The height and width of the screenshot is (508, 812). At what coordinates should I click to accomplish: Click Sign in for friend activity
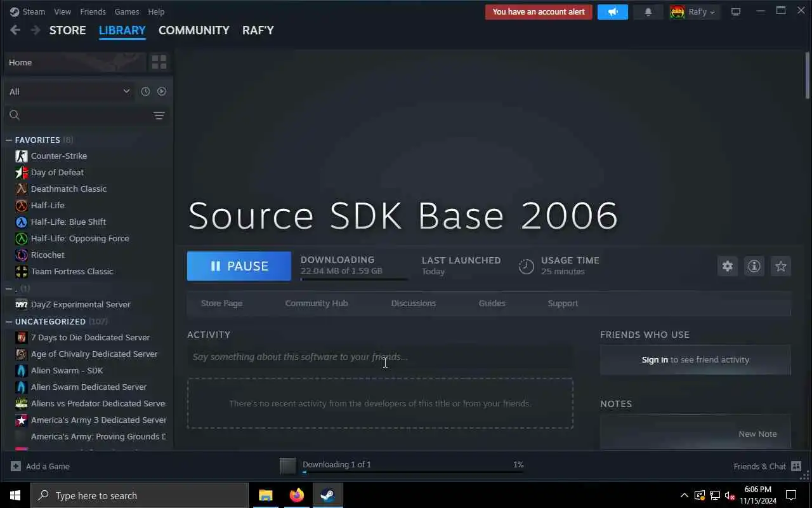tap(655, 359)
